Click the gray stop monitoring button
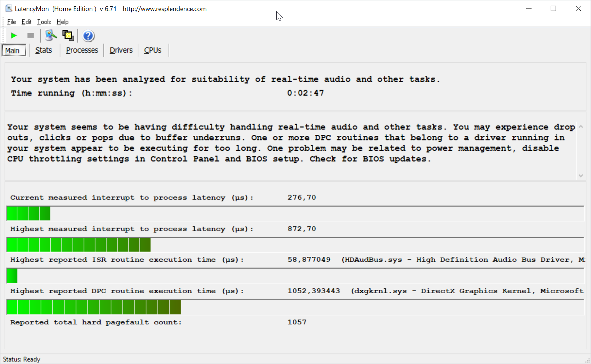This screenshot has width=591, height=364. pyautogui.click(x=30, y=35)
